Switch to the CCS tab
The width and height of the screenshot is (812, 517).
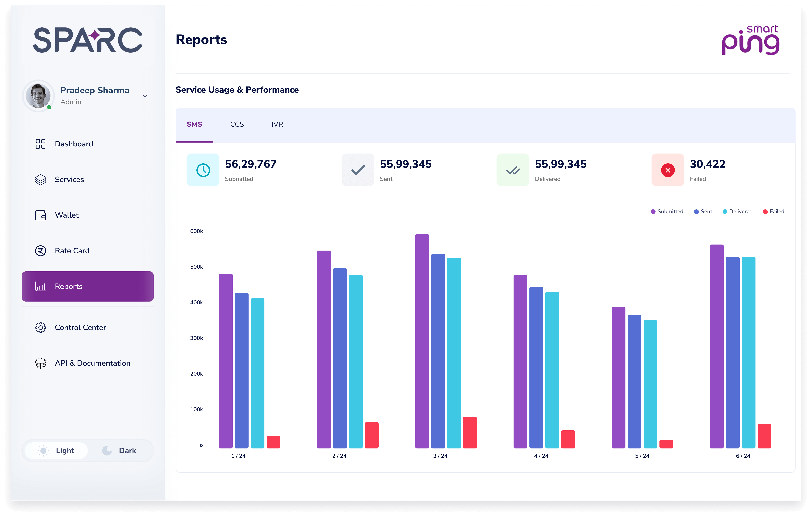click(x=237, y=124)
